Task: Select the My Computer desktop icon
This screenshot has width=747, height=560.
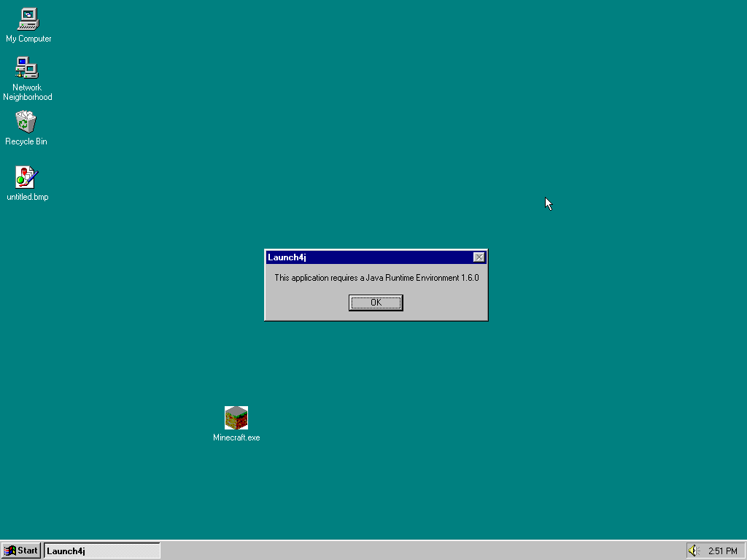Action: [28, 20]
